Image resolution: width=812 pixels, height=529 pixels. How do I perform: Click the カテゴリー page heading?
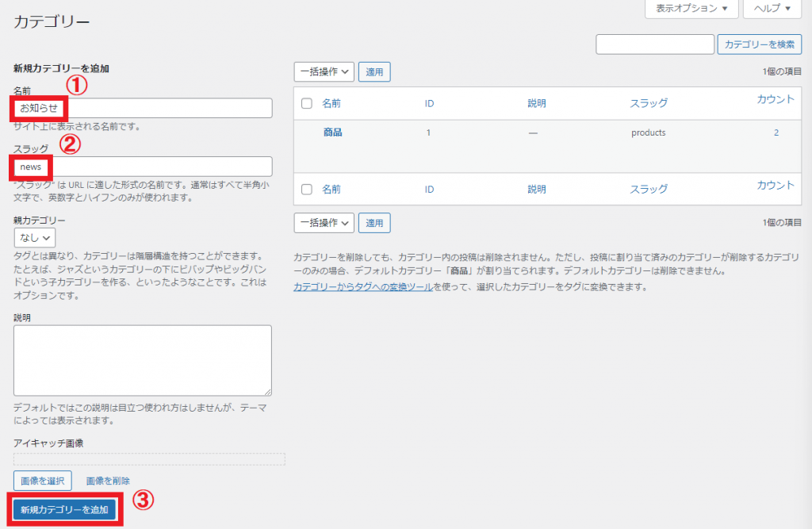(52, 21)
